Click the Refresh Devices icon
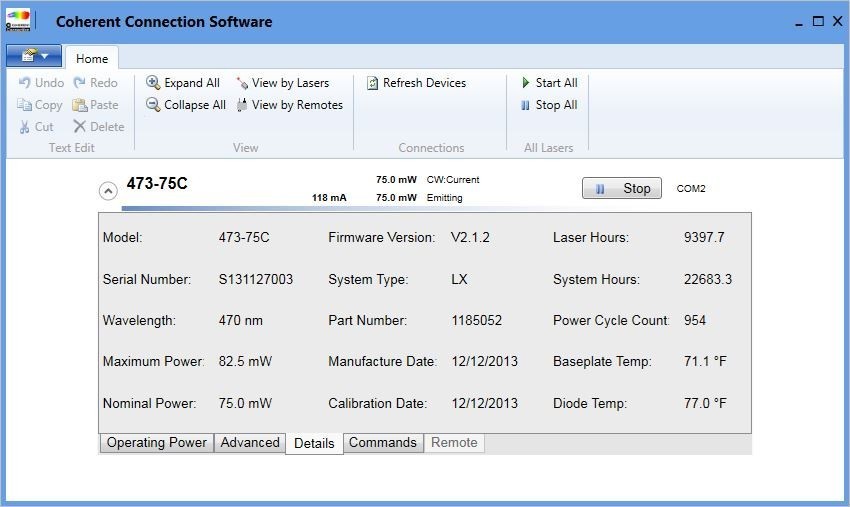This screenshot has height=507, width=850. tap(372, 83)
